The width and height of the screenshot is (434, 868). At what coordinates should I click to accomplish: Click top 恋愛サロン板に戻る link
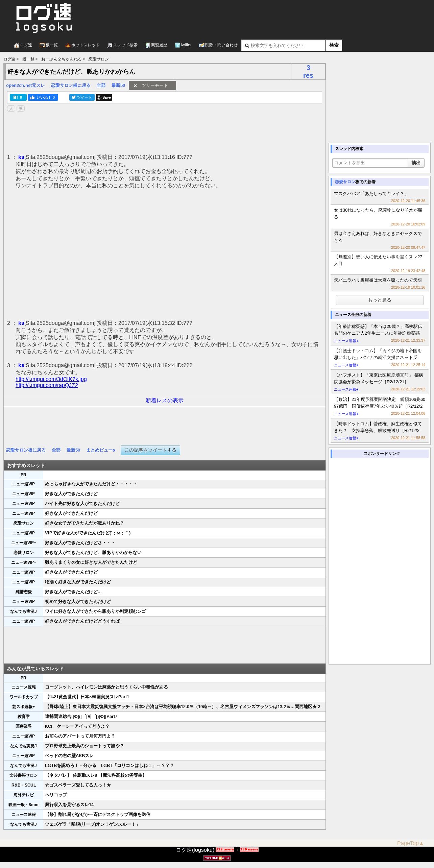pos(71,86)
